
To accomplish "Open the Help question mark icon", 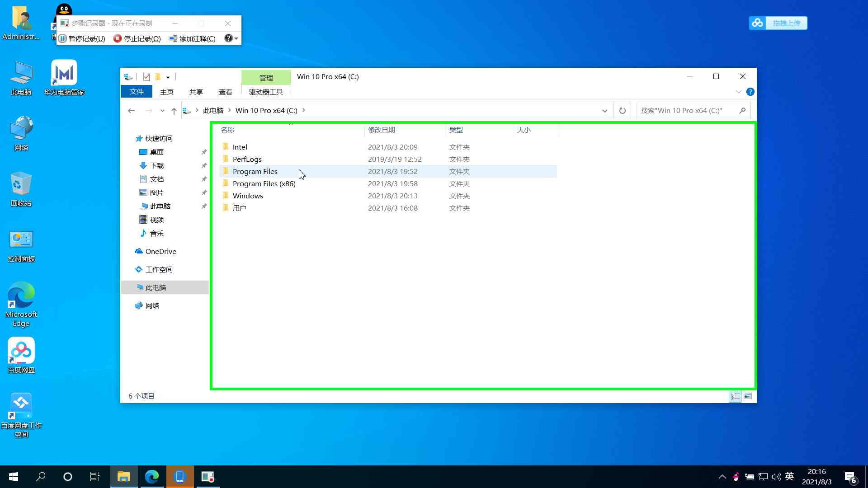I will [x=750, y=92].
